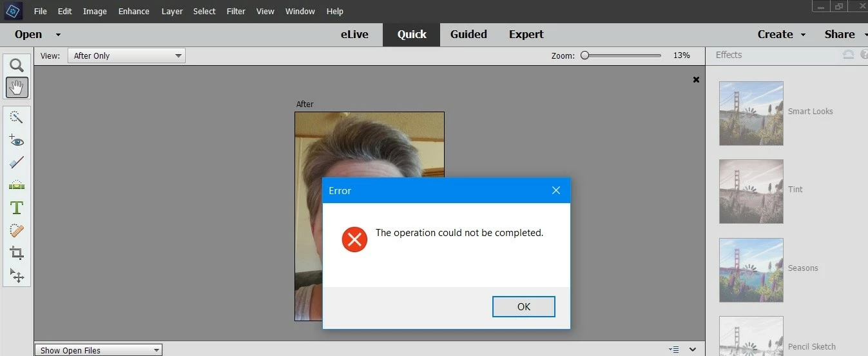Click the Effects panel title
This screenshot has height=356, width=868.
[729, 55]
